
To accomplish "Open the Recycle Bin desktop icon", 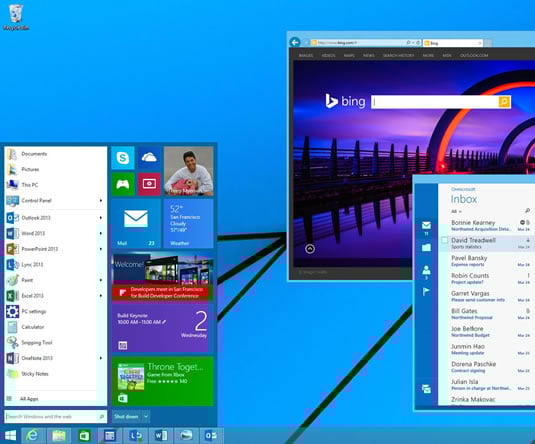I will click(15, 17).
